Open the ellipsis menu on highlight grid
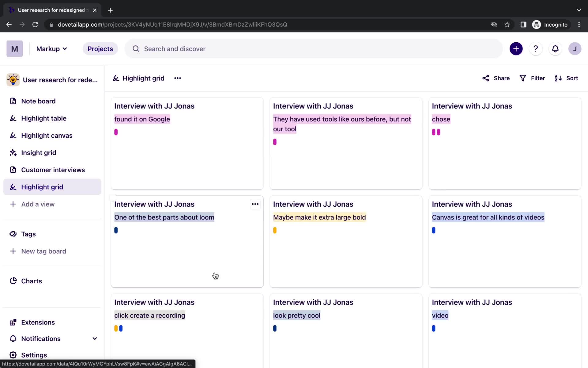588x368 pixels. coord(177,78)
